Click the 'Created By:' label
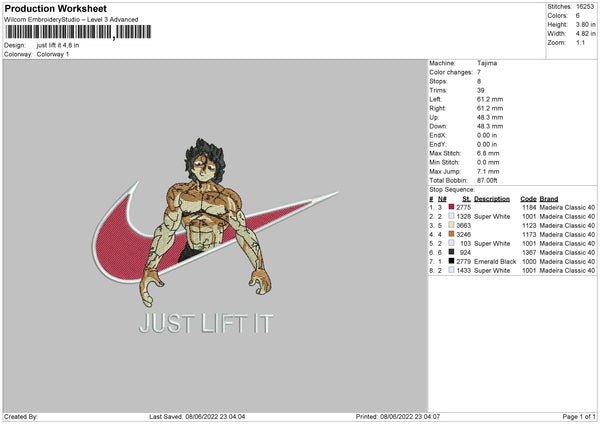The width and height of the screenshot is (600, 424). (x=21, y=416)
